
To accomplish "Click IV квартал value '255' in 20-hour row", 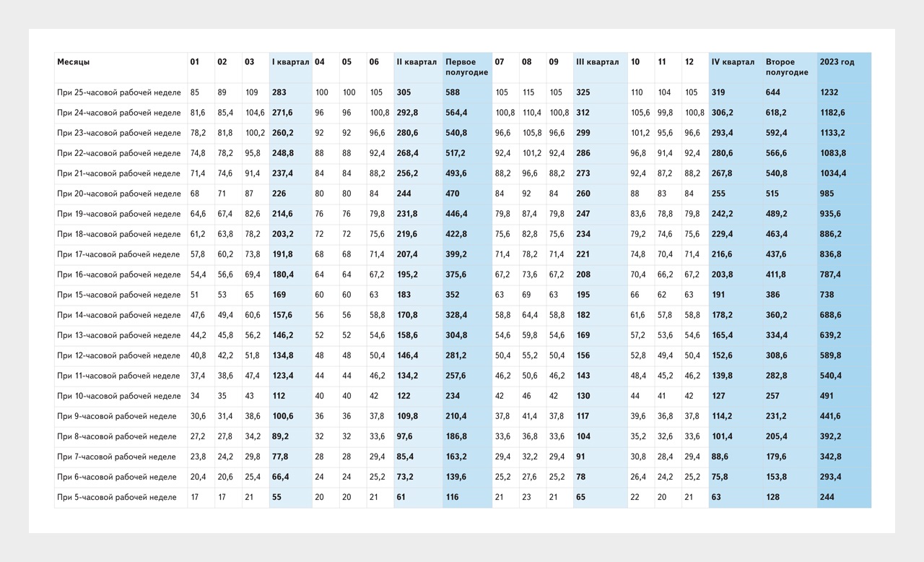I will pyautogui.click(x=719, y=194).
